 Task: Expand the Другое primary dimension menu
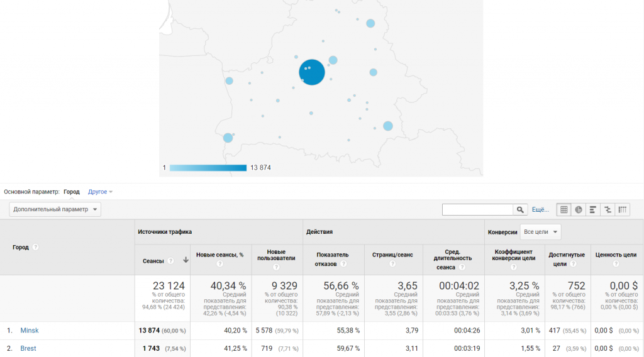100,192
